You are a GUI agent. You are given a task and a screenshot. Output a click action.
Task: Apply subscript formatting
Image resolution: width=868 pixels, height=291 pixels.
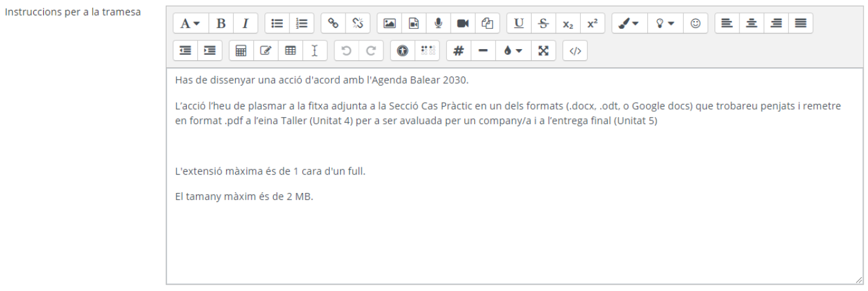click(x=568, y=24)
